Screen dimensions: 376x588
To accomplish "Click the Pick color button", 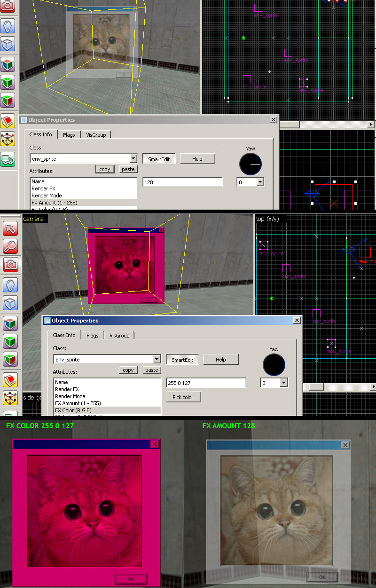I will click(183, 397).
